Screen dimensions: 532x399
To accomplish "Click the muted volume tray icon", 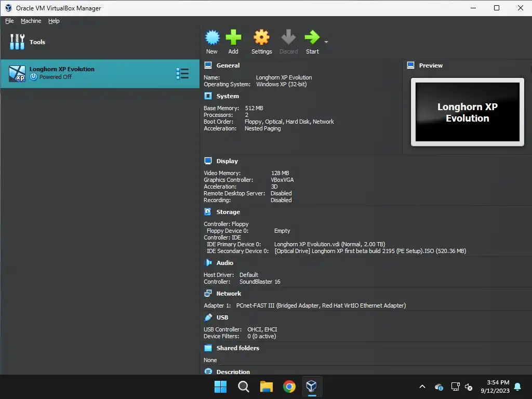I will 469,387.
